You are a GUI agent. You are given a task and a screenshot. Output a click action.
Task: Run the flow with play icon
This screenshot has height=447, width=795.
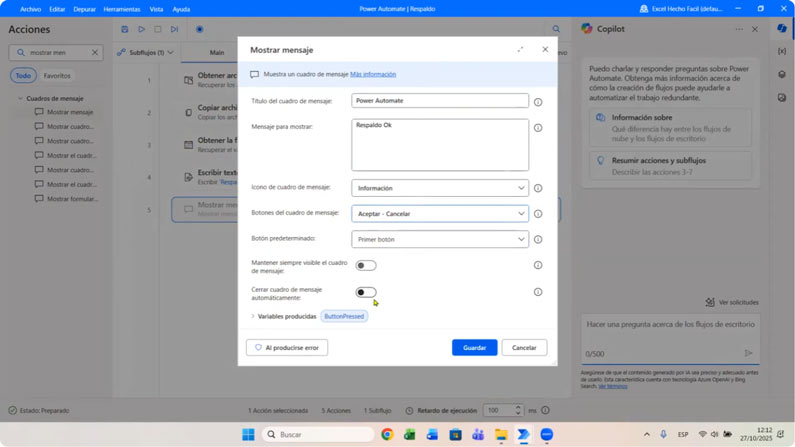pyautogui.click(x=141, y=29)
